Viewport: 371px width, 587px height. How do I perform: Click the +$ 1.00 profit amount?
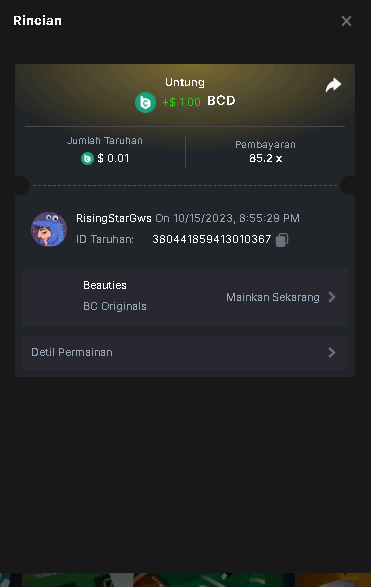click(x=182, y=102)
